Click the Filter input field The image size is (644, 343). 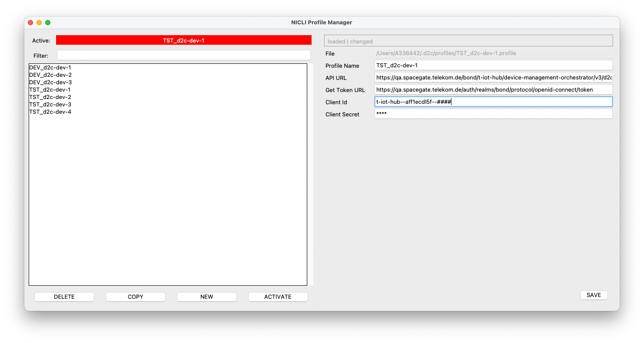[x=183, y=55]
